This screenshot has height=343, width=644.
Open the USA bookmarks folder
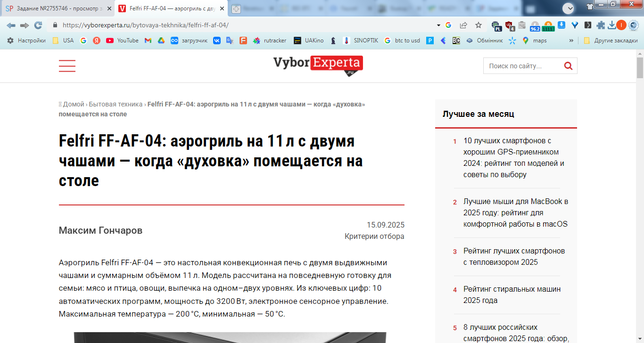click(x=63, y=41)
